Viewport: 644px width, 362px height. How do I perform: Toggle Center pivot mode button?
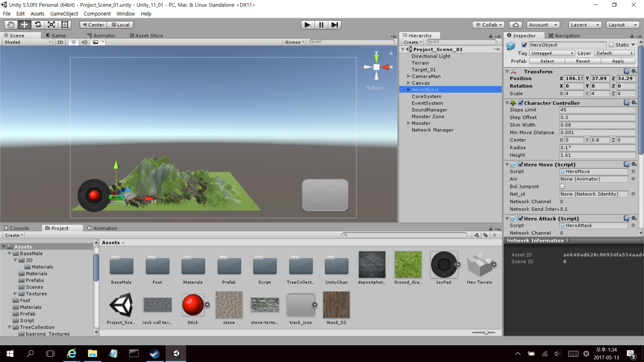tap(93, 25)
